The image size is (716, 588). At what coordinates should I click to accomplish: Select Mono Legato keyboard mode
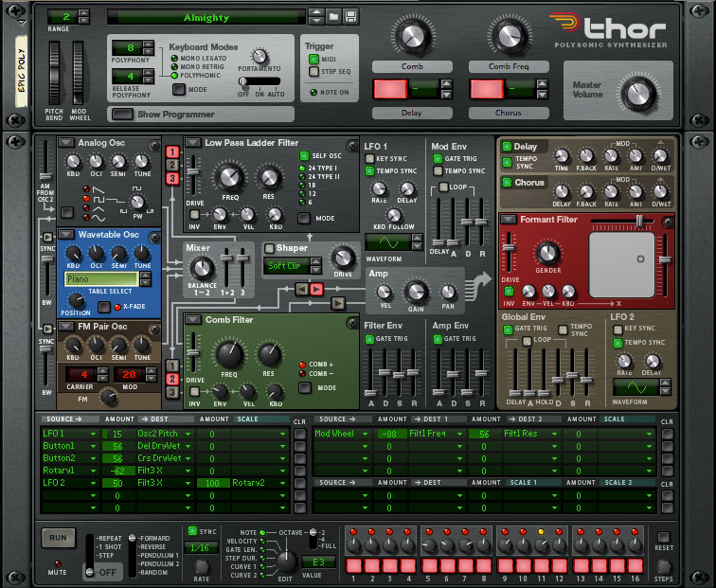click(x=174, y=59)
